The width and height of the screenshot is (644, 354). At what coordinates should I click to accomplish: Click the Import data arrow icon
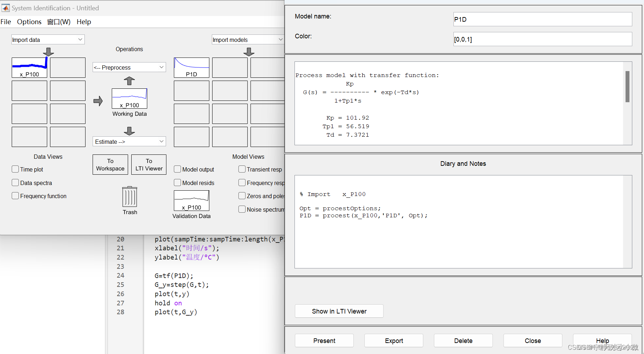point(48,52)
